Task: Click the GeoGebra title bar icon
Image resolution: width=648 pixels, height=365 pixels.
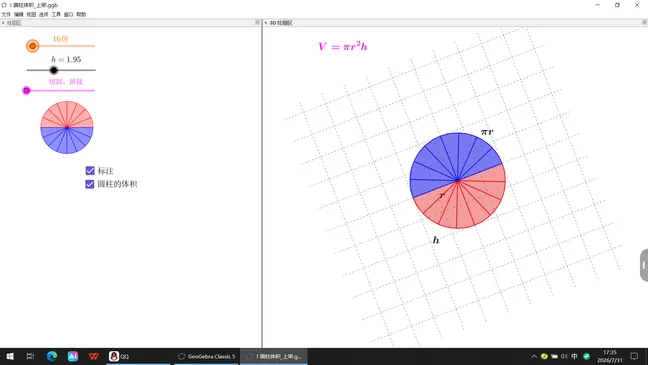Action: click(x=4, y=5)
